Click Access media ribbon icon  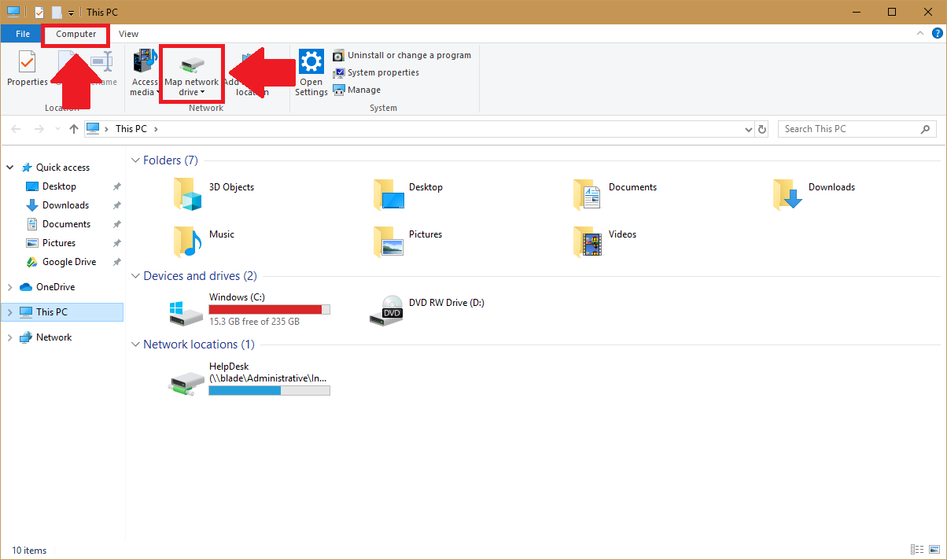click(x=144, y=63)
